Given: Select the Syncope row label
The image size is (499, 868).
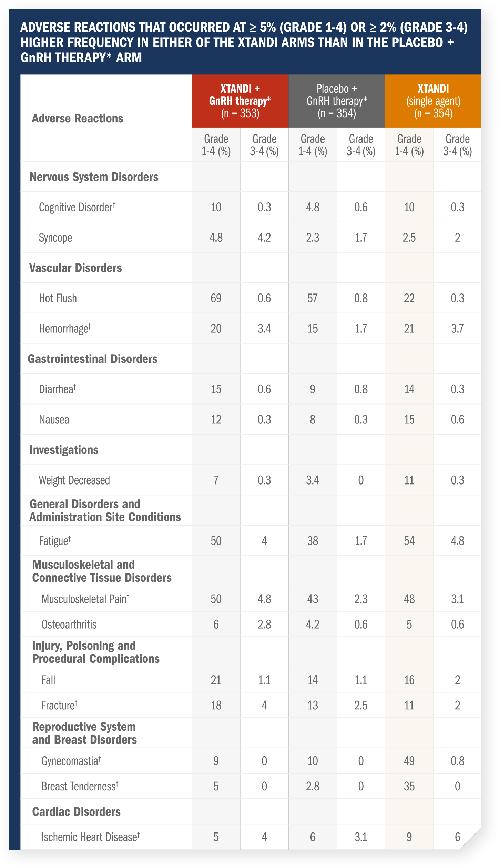Looking at the screenshot, I should [55, 238].
